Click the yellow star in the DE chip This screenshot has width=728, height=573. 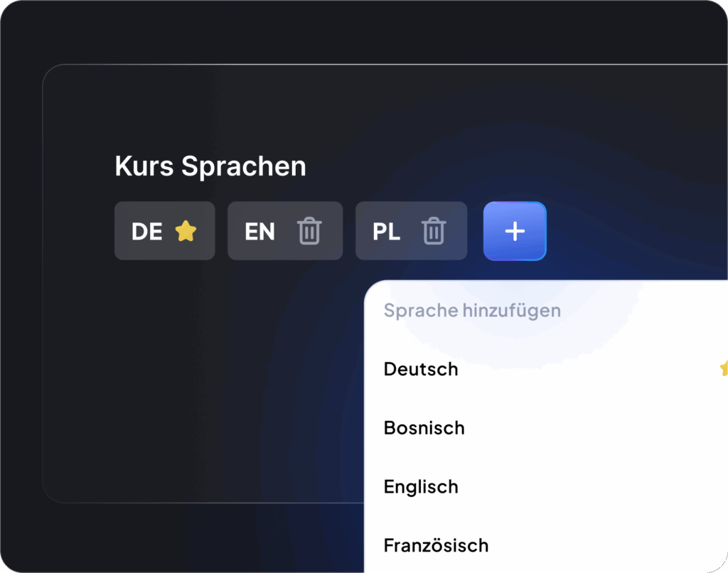(x=186, y=231)
